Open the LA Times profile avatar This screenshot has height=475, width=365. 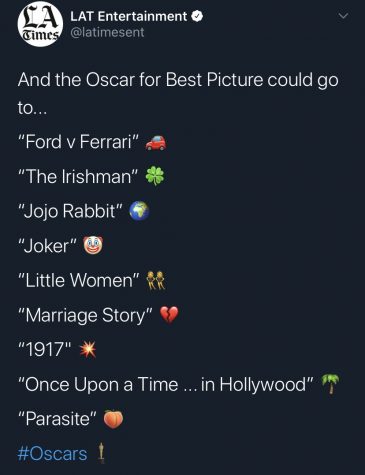(40, 24)
